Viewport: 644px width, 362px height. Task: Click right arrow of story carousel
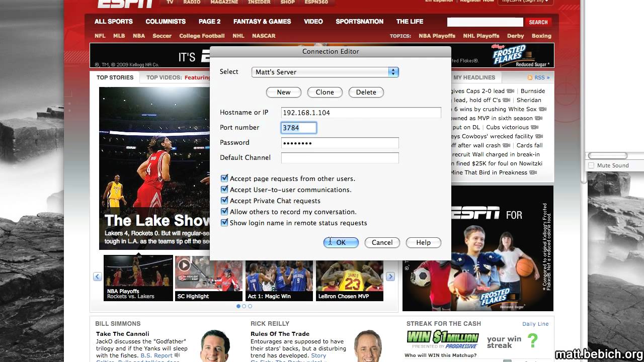(x=390, y=277)
